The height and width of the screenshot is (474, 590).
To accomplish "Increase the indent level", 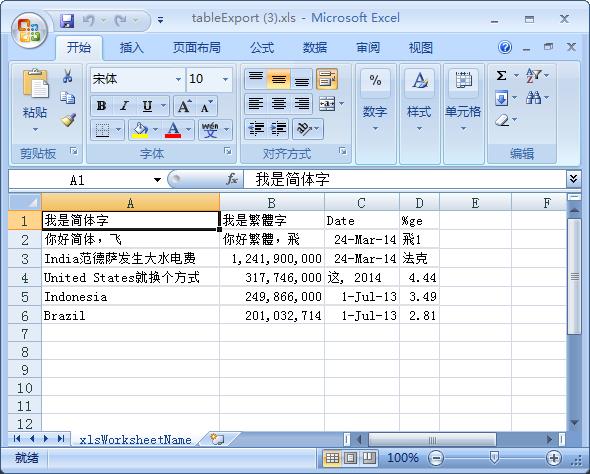I will coord(279,129).
